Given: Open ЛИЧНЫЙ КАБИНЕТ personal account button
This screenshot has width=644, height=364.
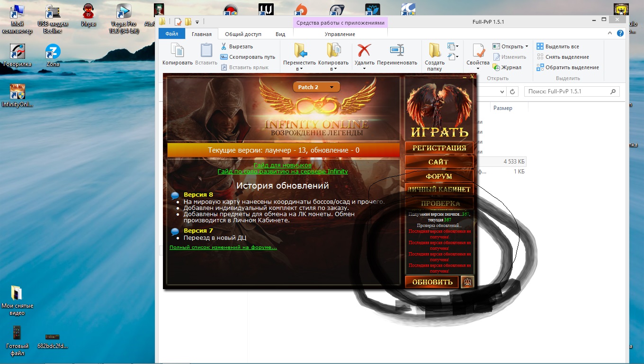Looking at the screenshot, I should 439,190.
